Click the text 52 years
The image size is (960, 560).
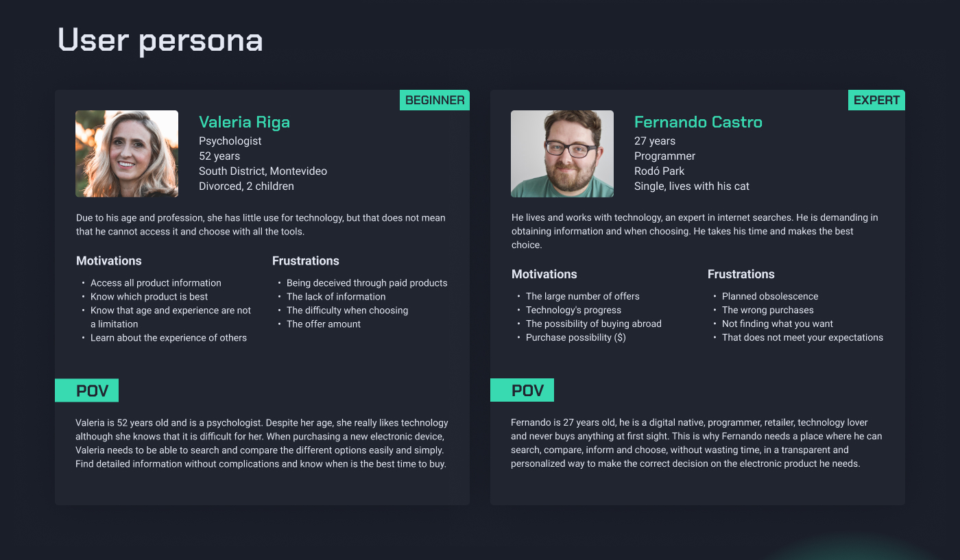click(x=219, y=156)
